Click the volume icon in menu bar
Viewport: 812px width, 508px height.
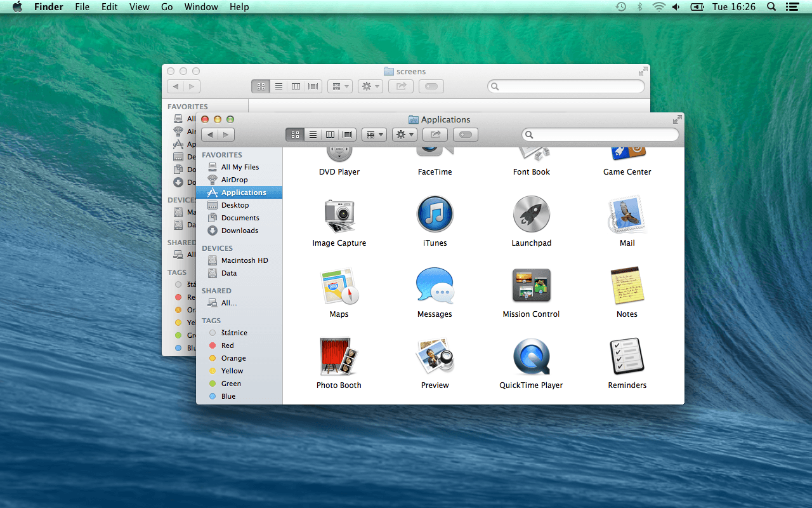click(676, 7)
